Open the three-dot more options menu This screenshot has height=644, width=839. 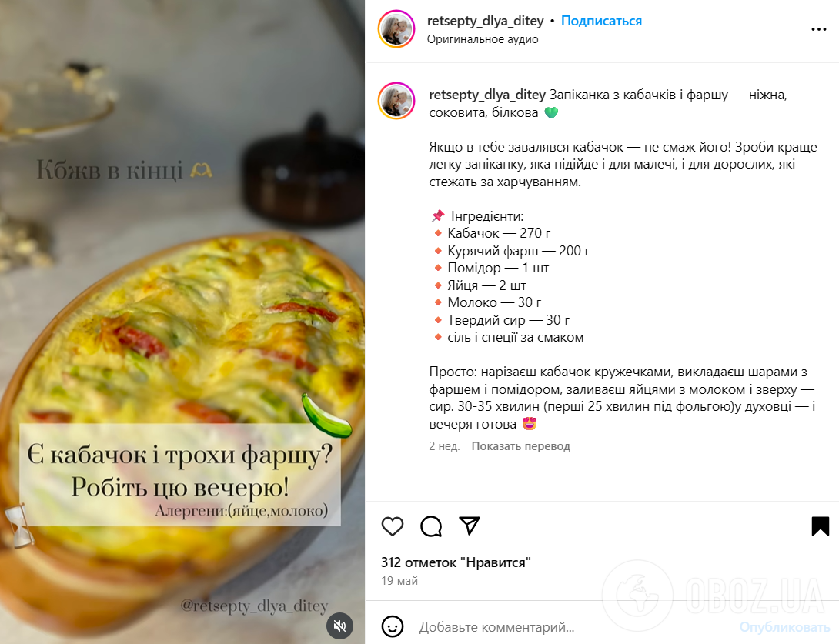coord(819,29)
